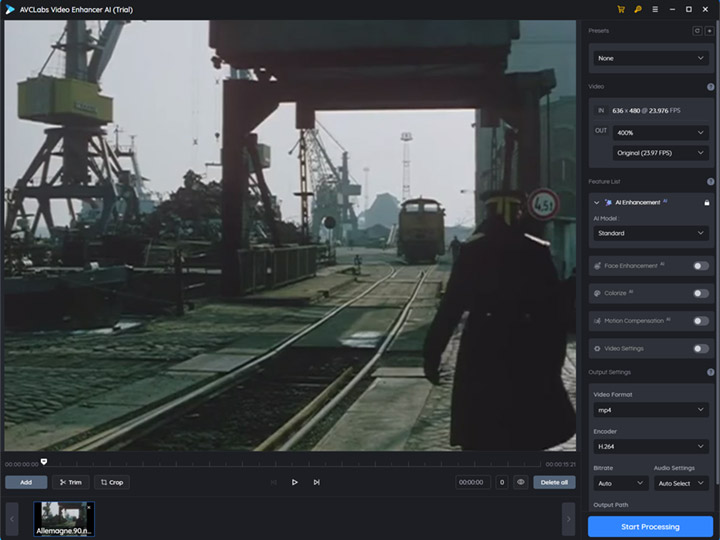
Task: Click the lock icon on AI Enhancement
Action: [707, 202]
